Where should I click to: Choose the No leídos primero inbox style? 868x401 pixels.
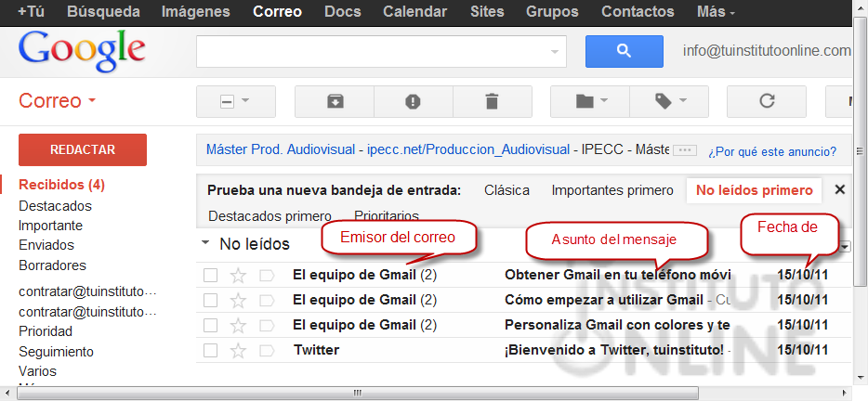(x=755, y=190)
